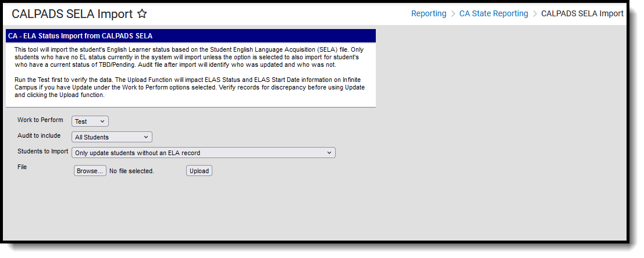The width and height of the screenshot is (644, 258).
Task: Click the File label
Action: click(22, 167)
